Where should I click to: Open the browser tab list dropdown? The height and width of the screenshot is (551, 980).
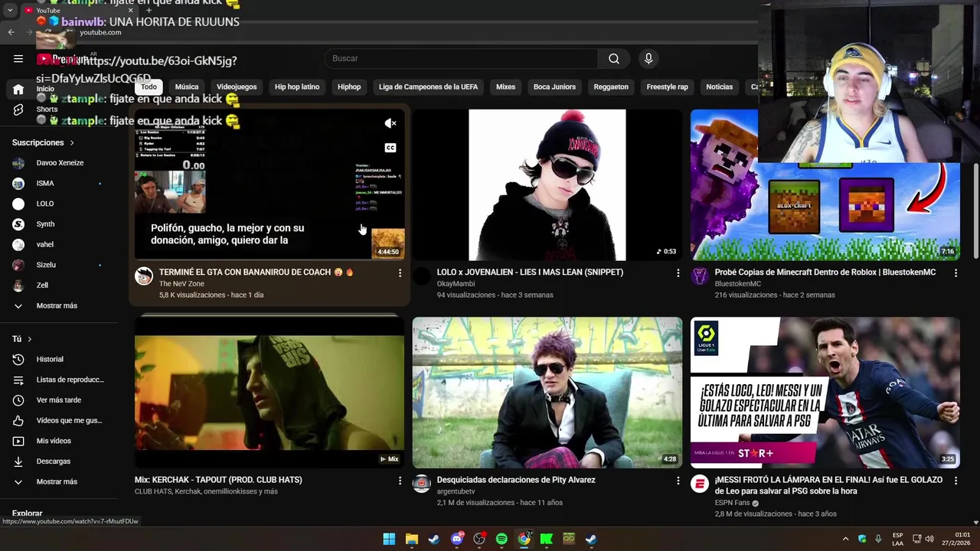pos(10,10)
